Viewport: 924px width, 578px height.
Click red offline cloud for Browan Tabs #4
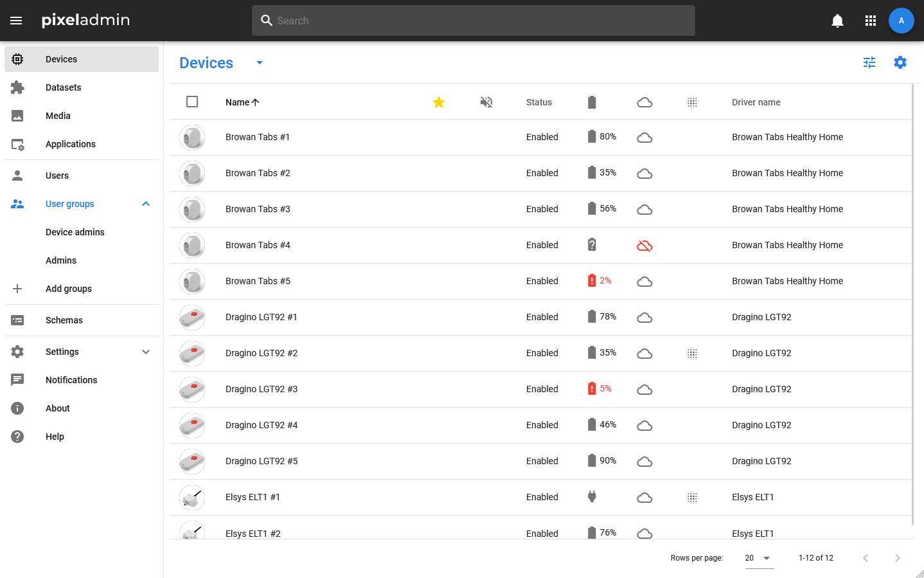click(x=644, y=246)
